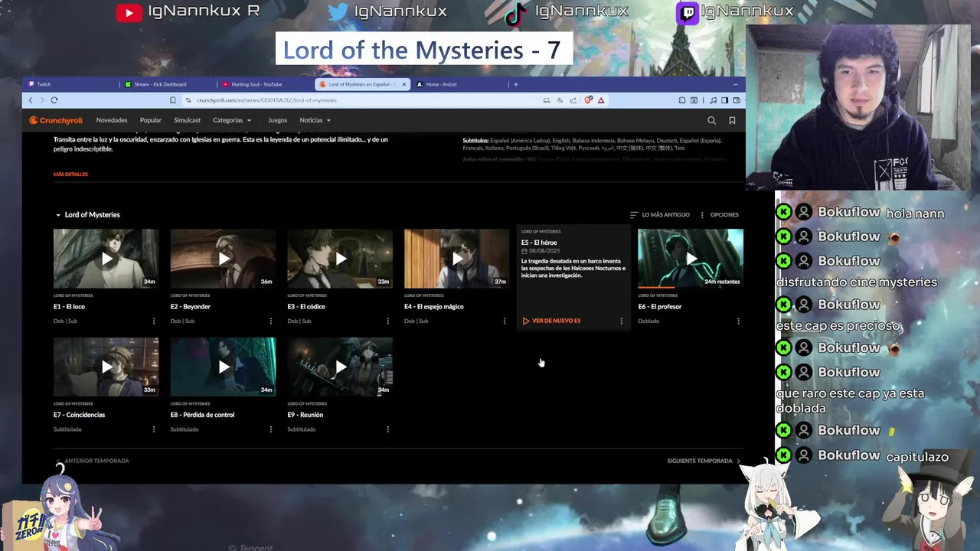Open a new browser tab

coord(515,84)
